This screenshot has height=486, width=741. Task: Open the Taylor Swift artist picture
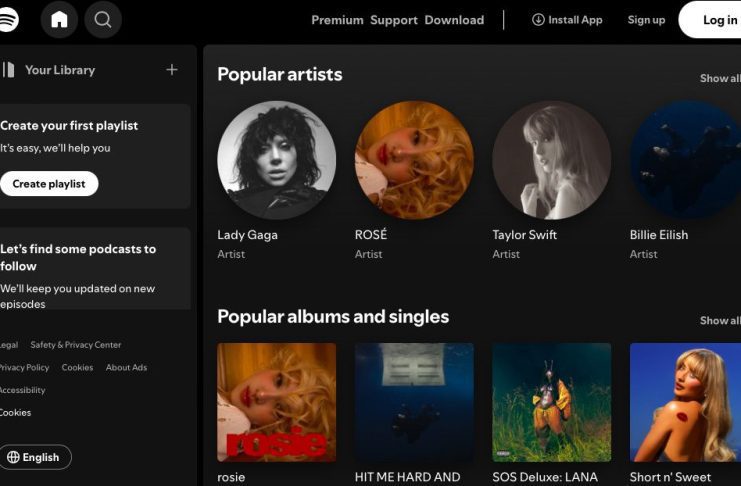click(551, 160)
